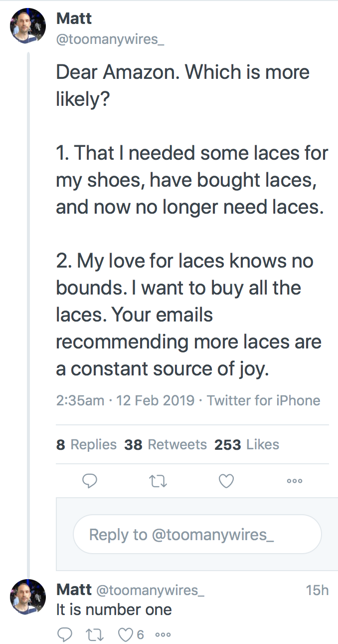
Task: Click the "Reply to @toomanywires_" input field
Action: pyautogui.click(x=197, y=535)
